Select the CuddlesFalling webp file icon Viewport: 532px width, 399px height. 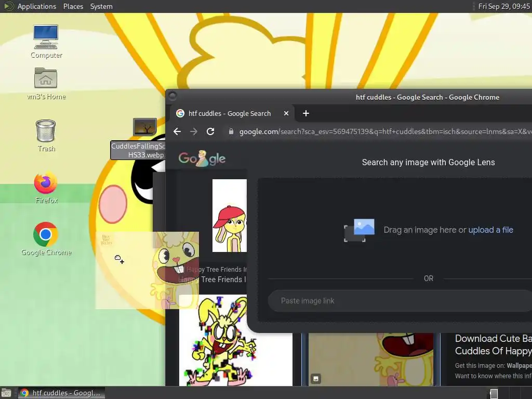(x=144, y=127)
